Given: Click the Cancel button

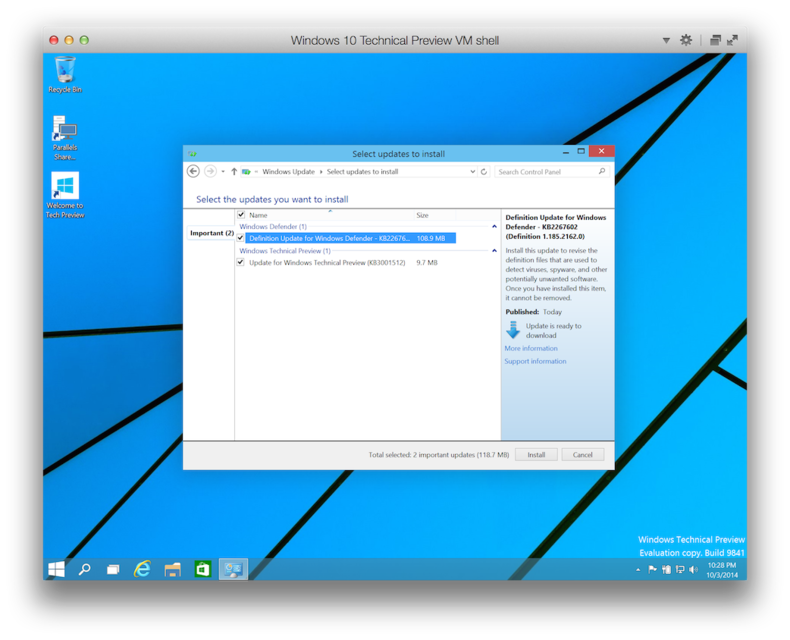Looking at the screenshot, I should [582, 455].
